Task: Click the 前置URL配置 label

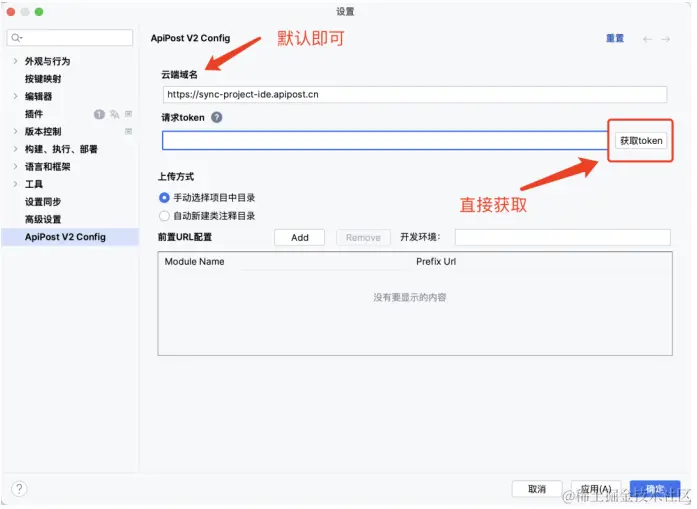Action: point(186,239)
